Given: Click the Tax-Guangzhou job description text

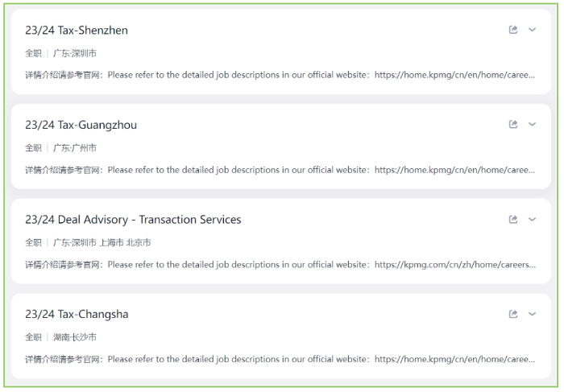Looking at the screenshot, I should [280, 170].
